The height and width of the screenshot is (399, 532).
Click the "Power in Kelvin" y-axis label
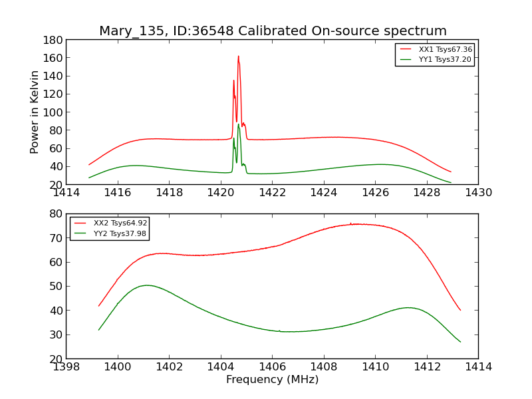tap(35, 112)
